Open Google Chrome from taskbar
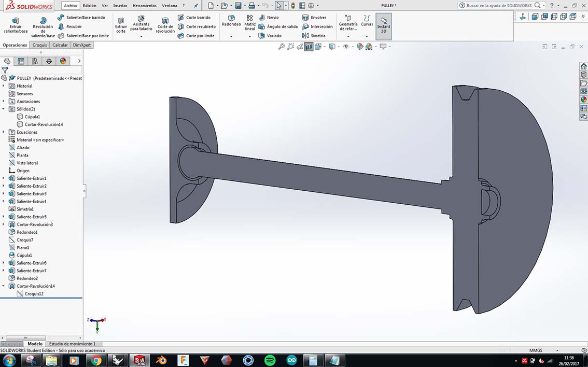 96,361
